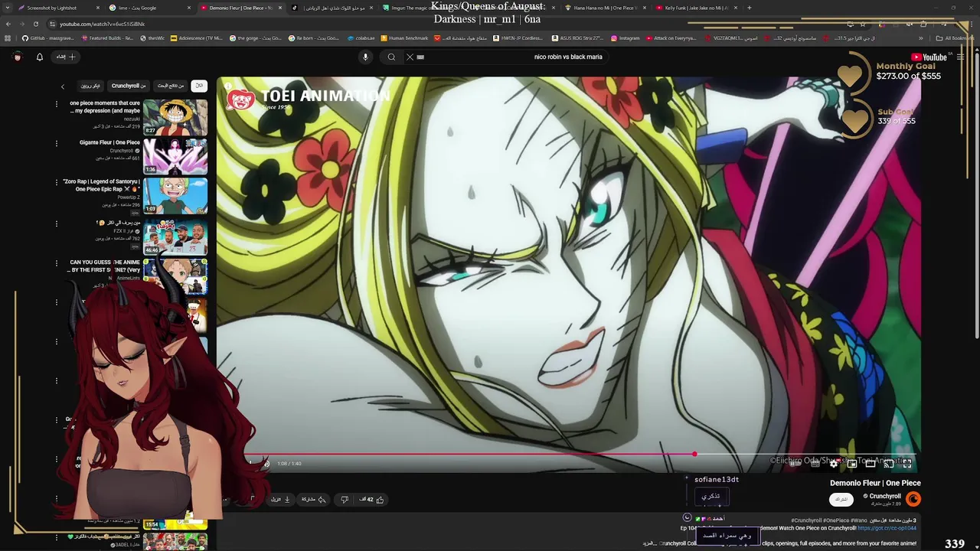980x551 pixels.
Task: Open the 'Zoro Rap | Legend of Santoryu' thumbnail
Action: pos(175,196)
